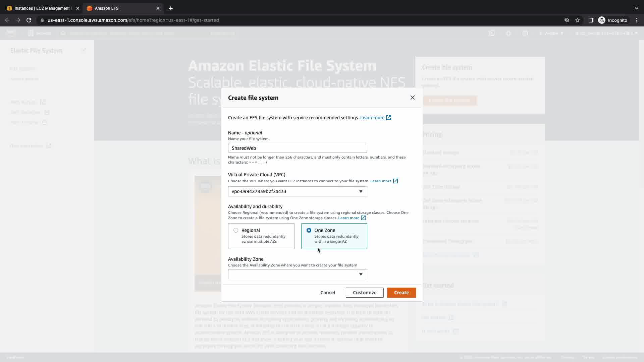Open the Availability Zone dropdown
The image size is (644, 362).
(x=297, y=274)
